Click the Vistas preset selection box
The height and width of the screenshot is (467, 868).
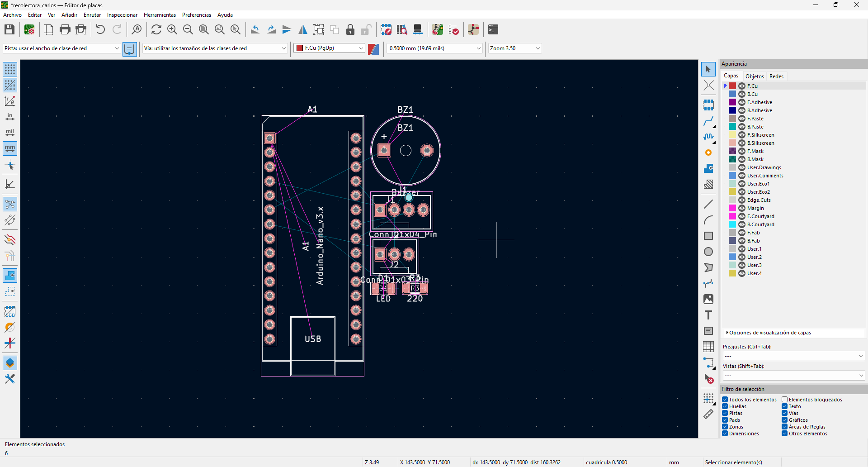pyautogui.click(x=793, y=375)
